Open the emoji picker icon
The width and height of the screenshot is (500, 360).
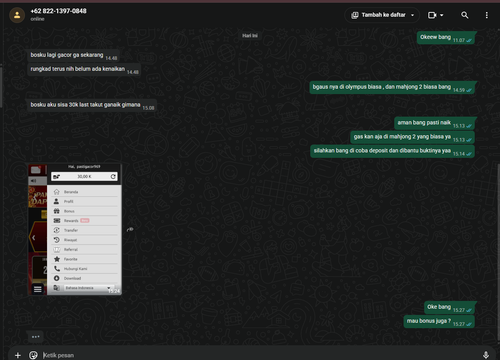33,355
